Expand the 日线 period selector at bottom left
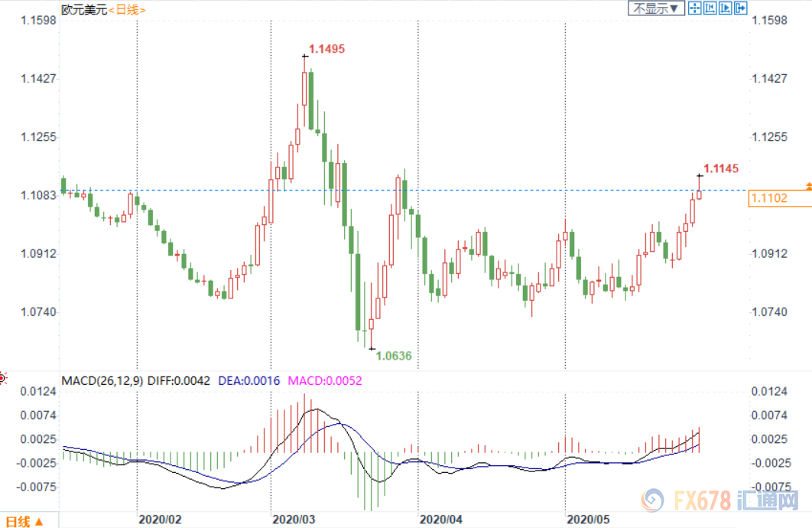This screenshot has height=528, width=812. [x=21, y=521]
